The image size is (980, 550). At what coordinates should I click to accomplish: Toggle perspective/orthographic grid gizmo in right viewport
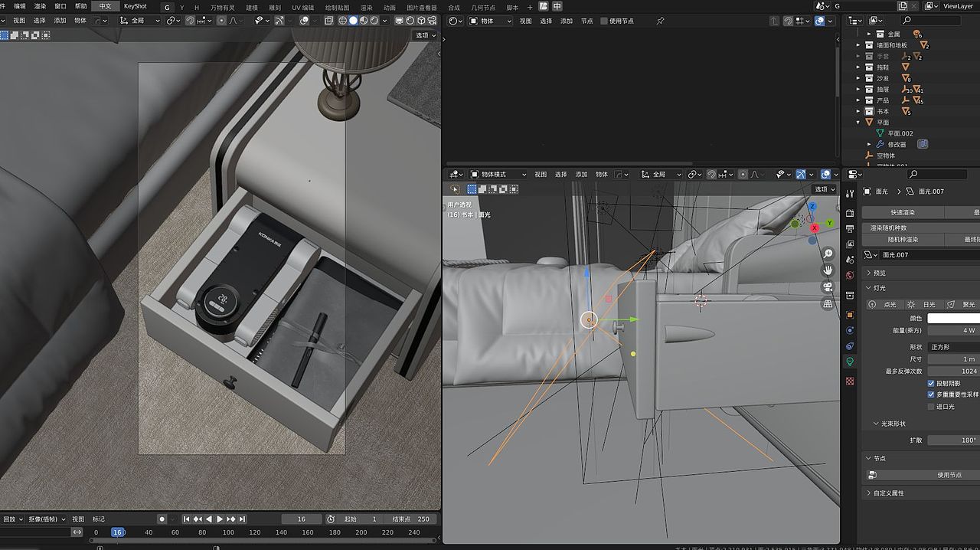point(828,304)
